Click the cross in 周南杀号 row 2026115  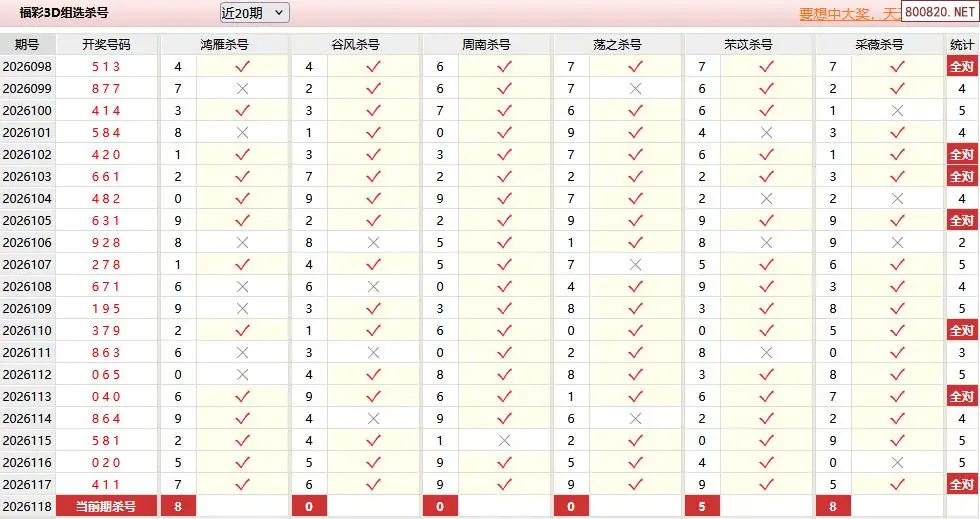(504, 441)
